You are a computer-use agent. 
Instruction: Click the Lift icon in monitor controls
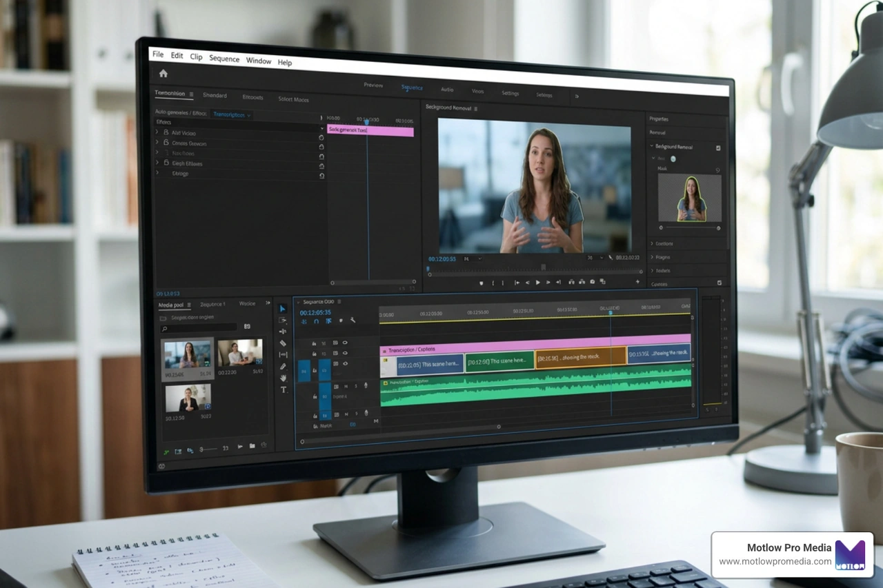pos(572,282)
